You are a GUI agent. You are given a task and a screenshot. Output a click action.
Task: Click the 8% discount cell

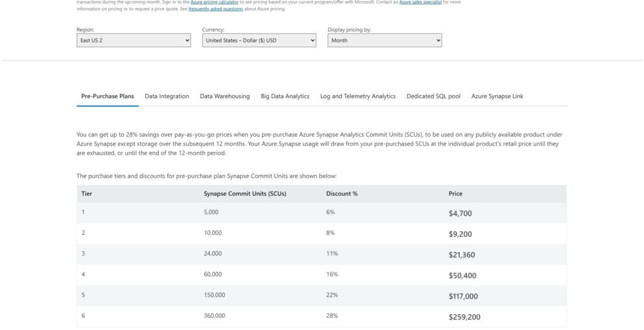point(330,233)
